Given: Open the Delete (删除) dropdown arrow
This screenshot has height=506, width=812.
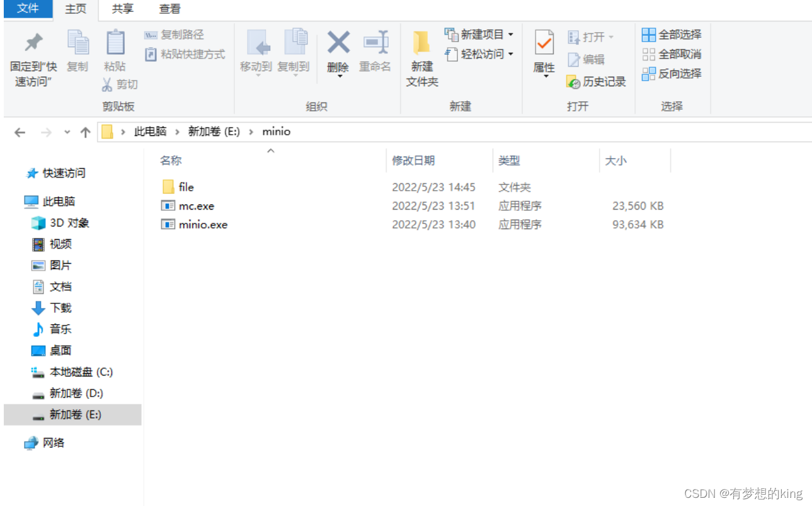Looking at the screenshot, I should [339, 76].
